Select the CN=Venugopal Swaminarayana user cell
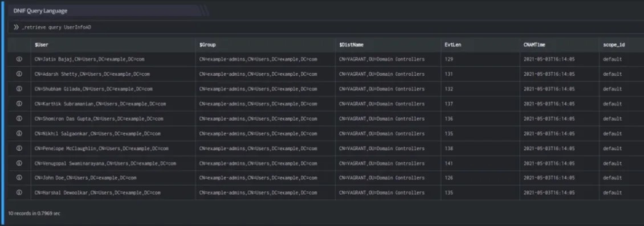The image size is (644, 226). 113,163
